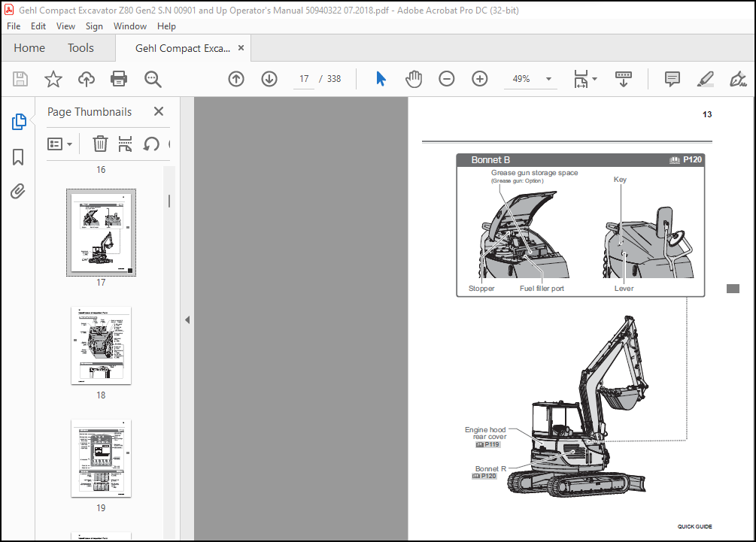Click the Save file icon

(20, 79)
